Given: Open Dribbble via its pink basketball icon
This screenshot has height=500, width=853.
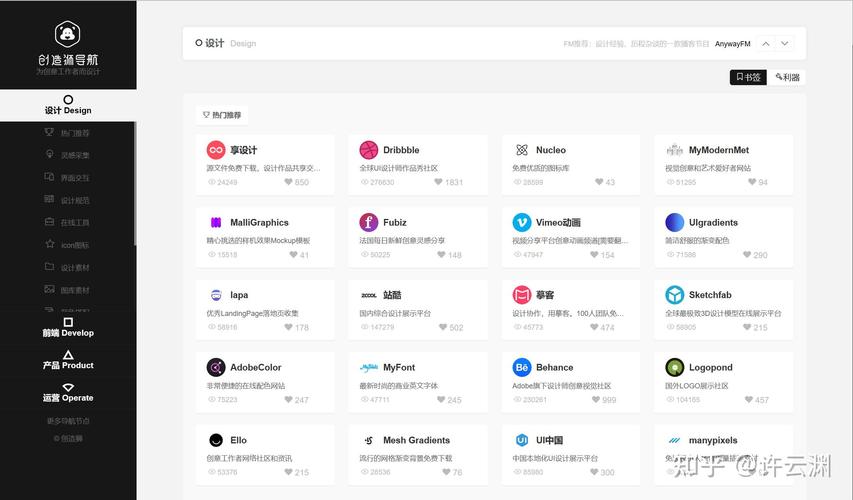Looking at the screenshot, I should 369,150.
